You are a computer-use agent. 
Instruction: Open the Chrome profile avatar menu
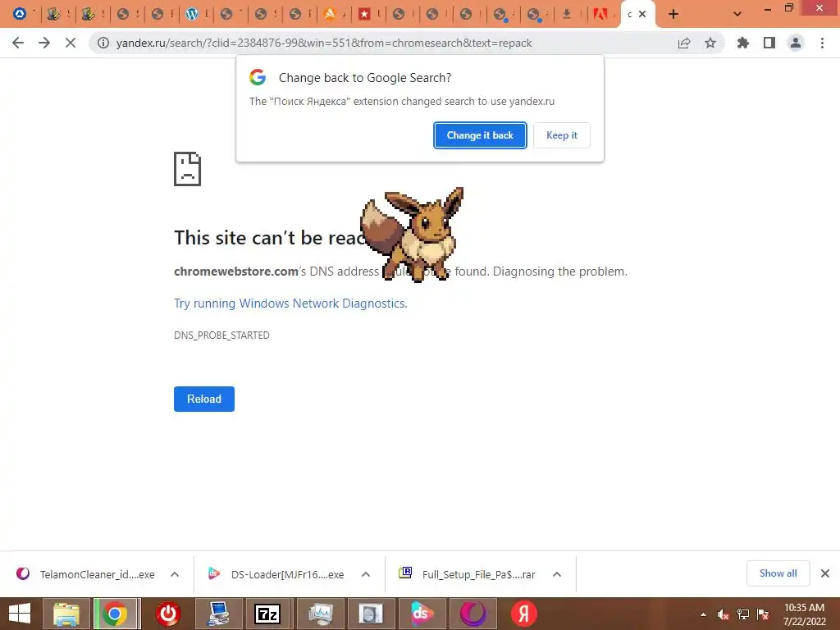tap(796, 43)
